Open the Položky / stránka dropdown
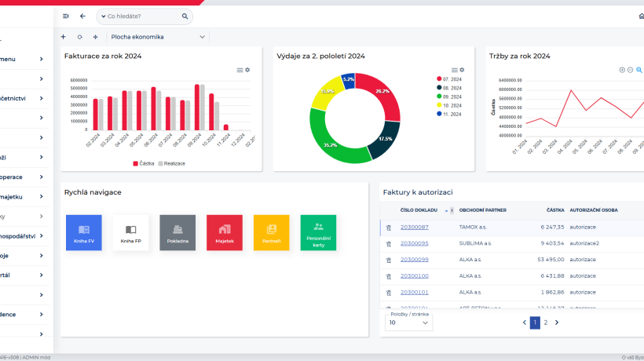This screenshot has height=361, width=644. point(408,322)
